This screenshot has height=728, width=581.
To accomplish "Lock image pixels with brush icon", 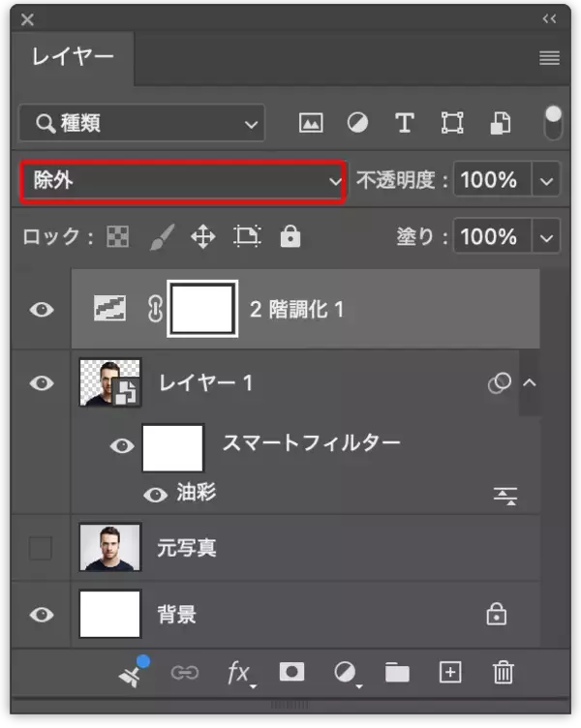I will pyautogui.click(x=162, y=237).
